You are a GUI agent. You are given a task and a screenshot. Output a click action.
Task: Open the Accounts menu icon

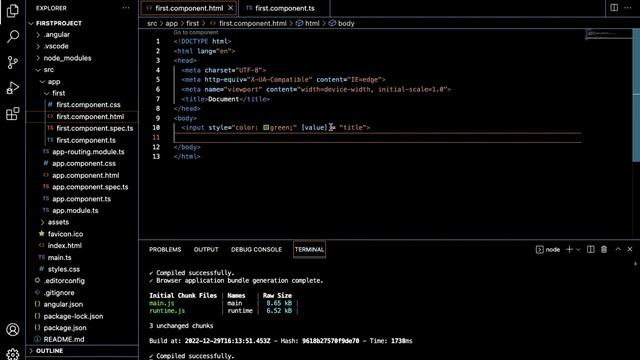(13, 329)
